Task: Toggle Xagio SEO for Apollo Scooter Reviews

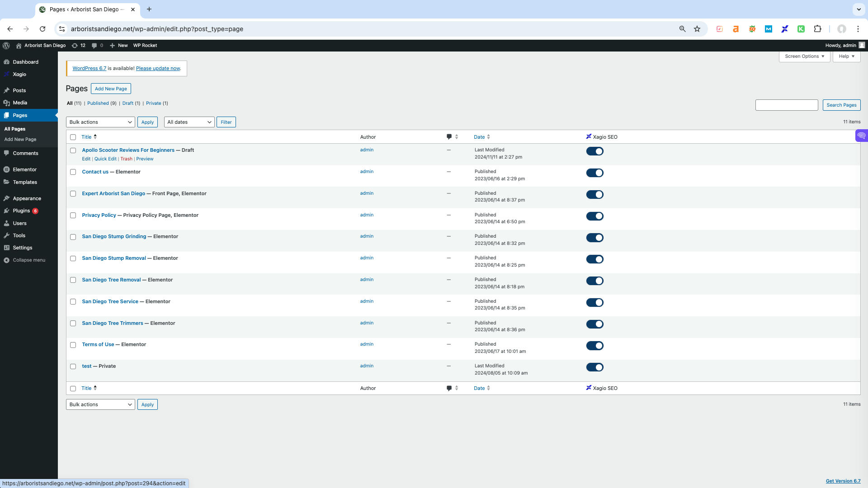Action: coord(595,151)
